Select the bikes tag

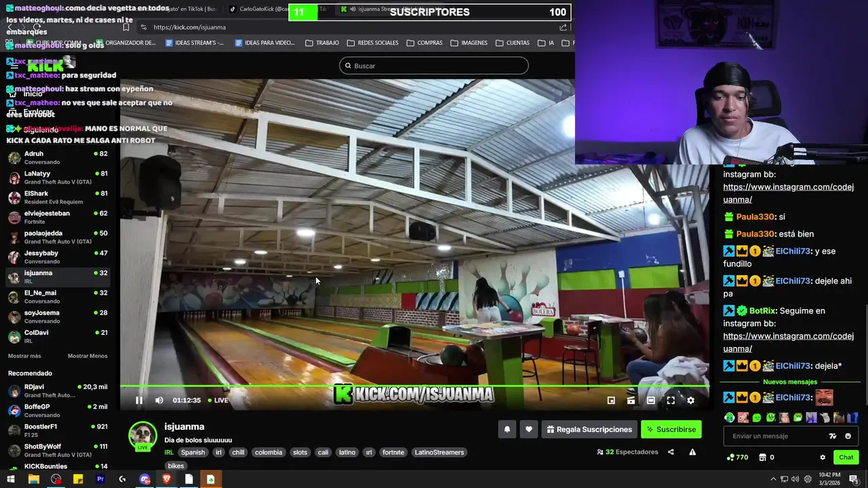(176, 466)
